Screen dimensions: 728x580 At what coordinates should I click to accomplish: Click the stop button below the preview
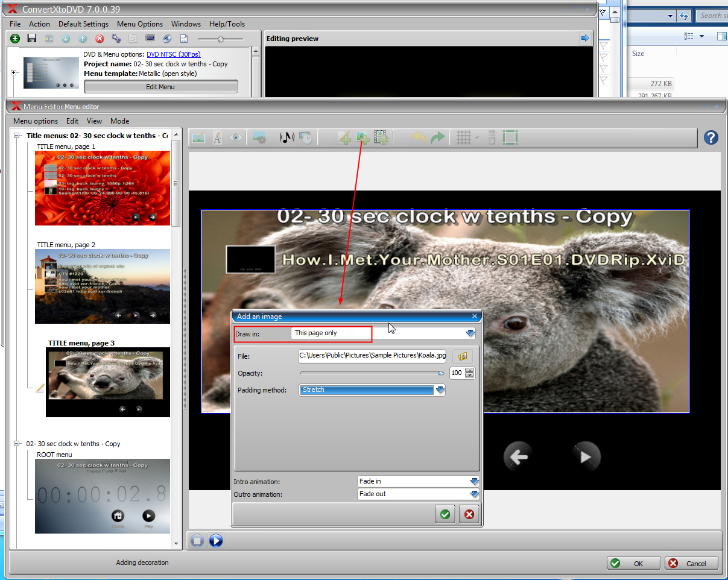tap(197, 541)
